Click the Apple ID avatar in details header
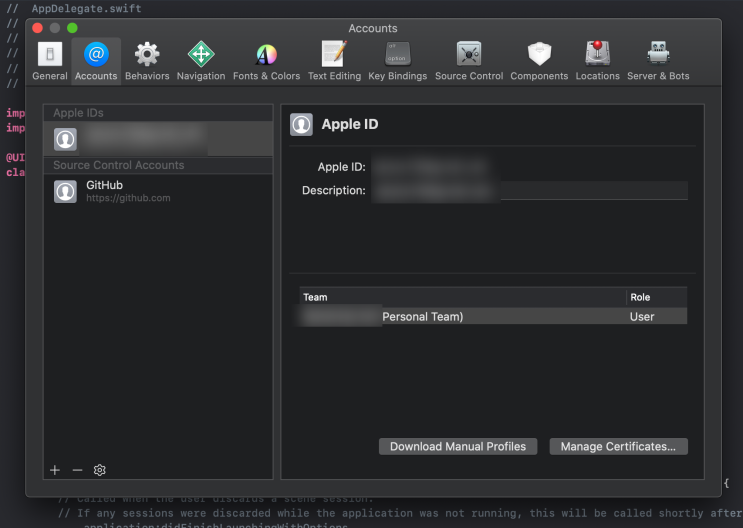 [301, 124]
